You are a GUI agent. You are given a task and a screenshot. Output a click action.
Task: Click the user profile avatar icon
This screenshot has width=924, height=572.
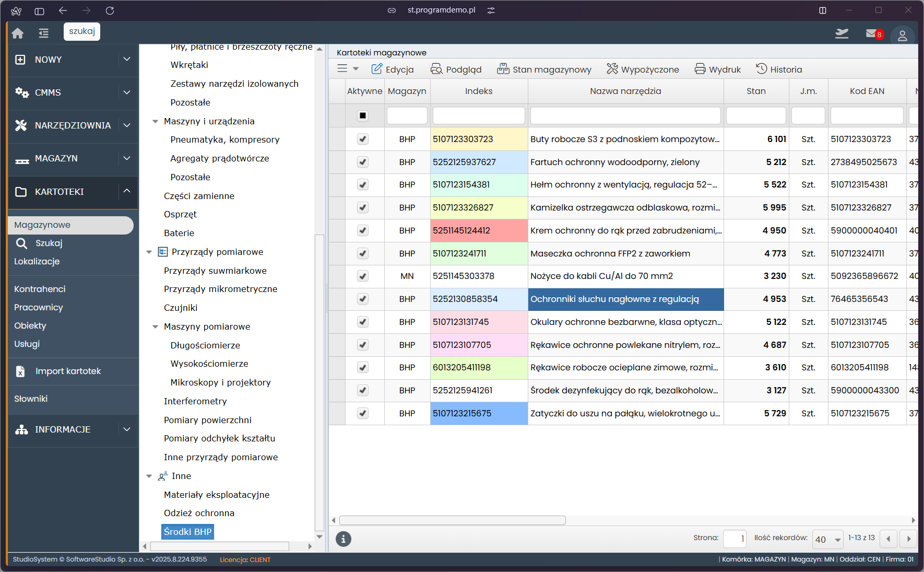coord(902,36)
